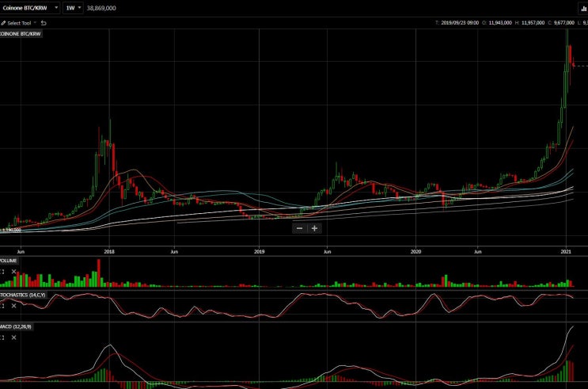This screenshot has width=588, height=389.
Task: Click the VOLUME panel label
Action: [x=9, y=261]
